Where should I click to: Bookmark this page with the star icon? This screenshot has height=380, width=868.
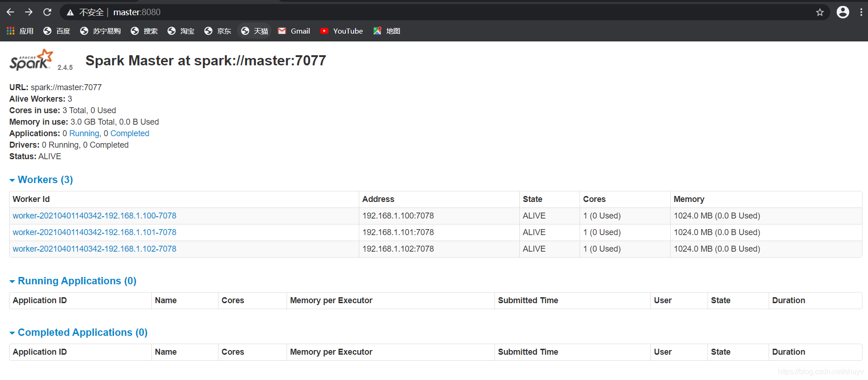820,12
